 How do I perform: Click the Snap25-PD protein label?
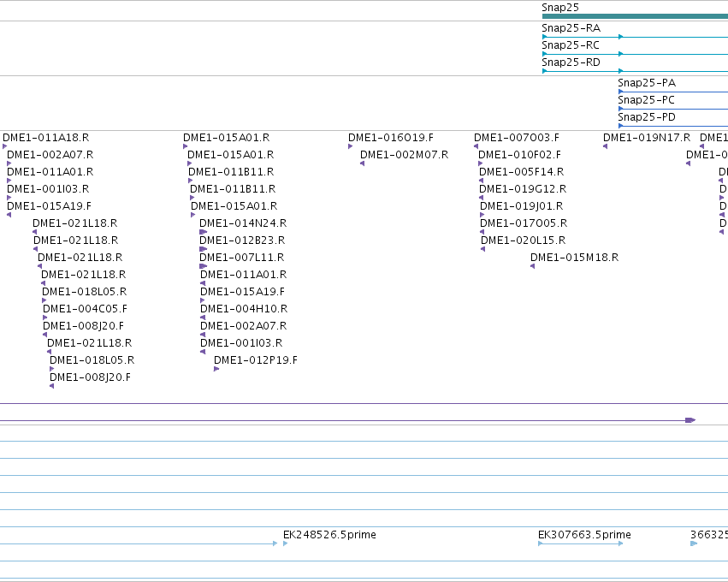[x=646, y=117]
